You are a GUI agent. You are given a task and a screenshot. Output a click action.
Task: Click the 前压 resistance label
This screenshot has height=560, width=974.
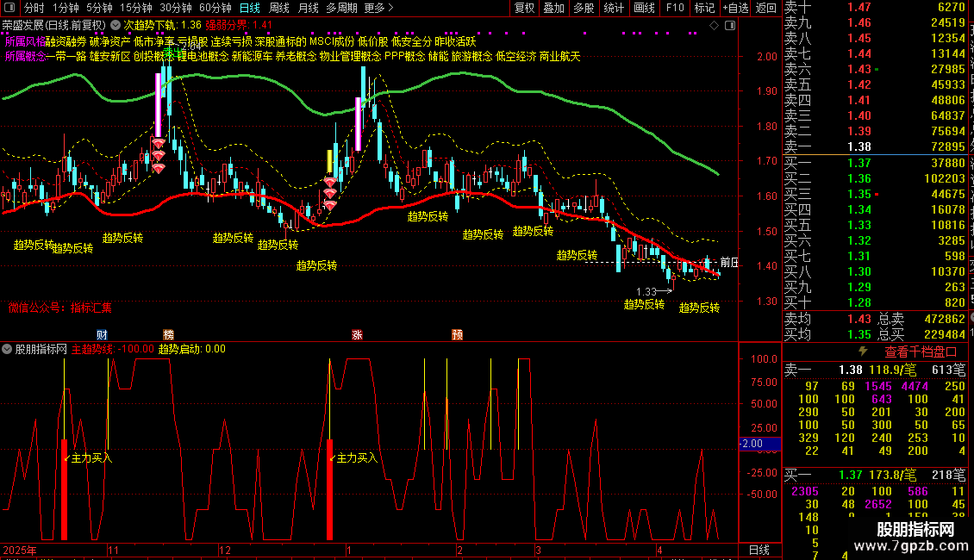729,263
